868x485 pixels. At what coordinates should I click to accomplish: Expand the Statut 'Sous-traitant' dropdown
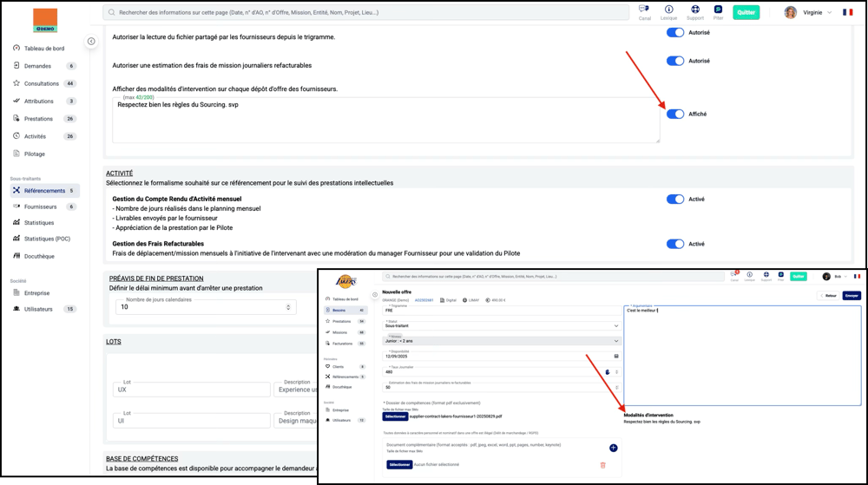501,326
